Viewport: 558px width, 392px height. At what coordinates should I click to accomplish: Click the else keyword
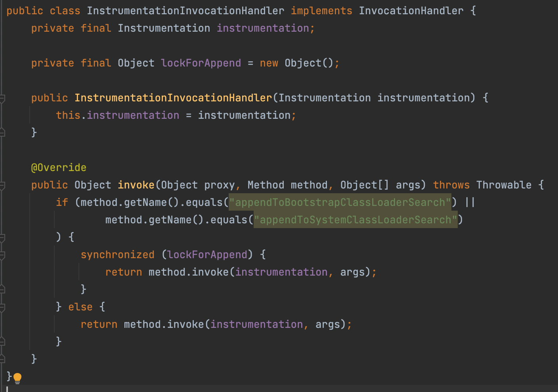tap(80, 307)
